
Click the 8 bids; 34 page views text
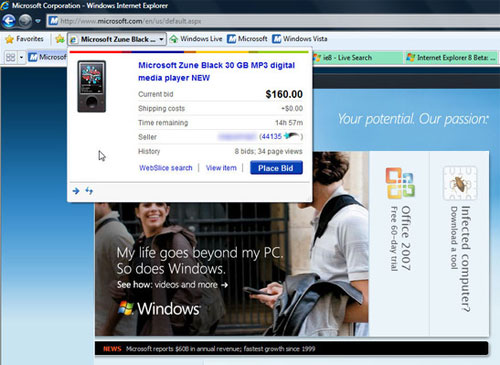268,152
